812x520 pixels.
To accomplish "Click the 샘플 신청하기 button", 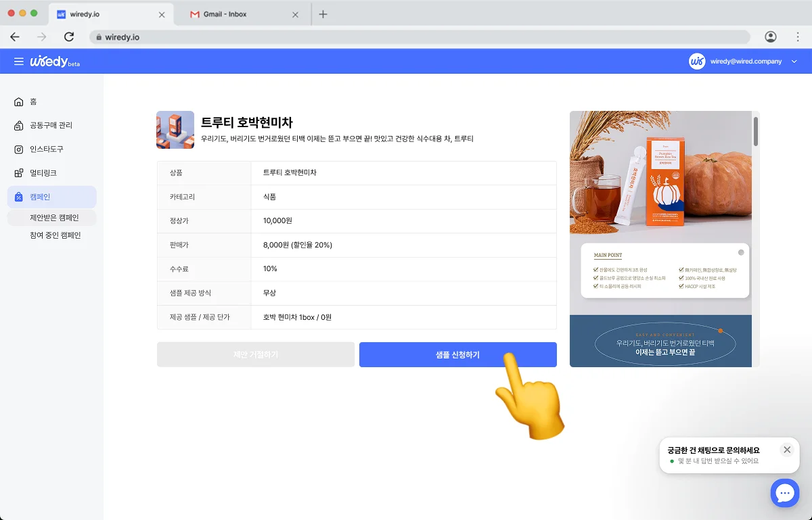I will (x=458, y=354).
